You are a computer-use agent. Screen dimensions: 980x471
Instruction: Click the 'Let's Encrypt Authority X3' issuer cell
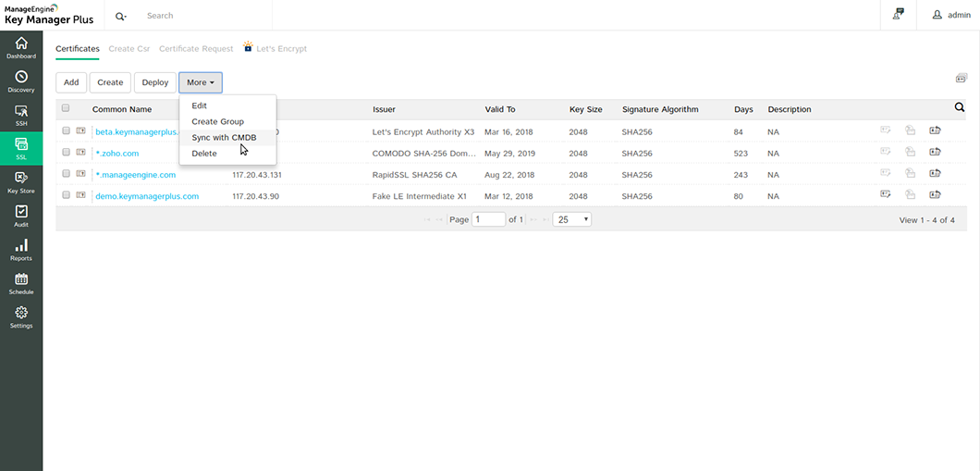423,132
